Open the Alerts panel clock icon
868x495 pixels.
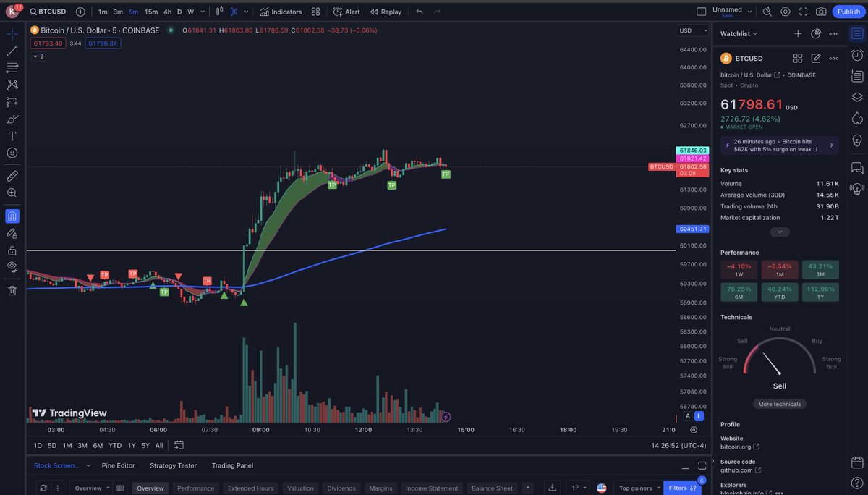click(x=857, y=55)
